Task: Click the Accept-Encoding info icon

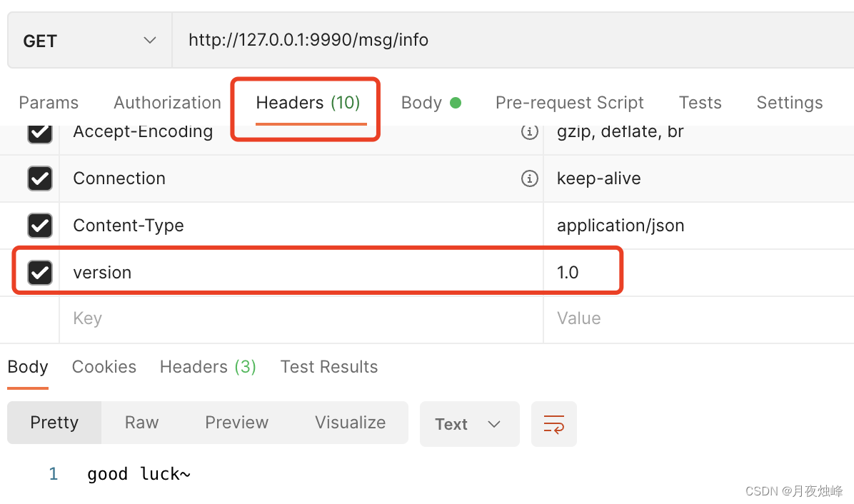Action: point(529,132)
